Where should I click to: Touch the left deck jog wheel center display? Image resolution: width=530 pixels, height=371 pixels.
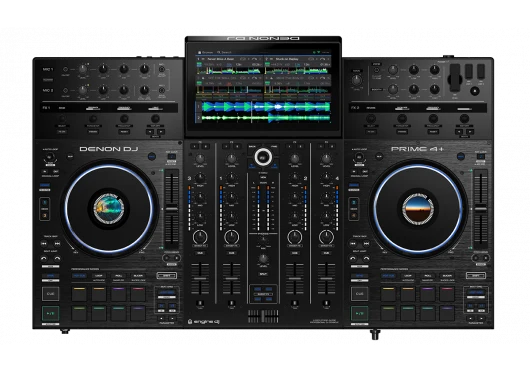(109, 208)
